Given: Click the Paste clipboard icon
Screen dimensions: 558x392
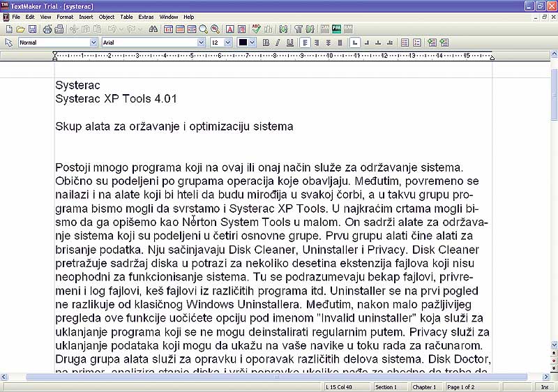Looking at the screenshot, I should pos(97,29).
